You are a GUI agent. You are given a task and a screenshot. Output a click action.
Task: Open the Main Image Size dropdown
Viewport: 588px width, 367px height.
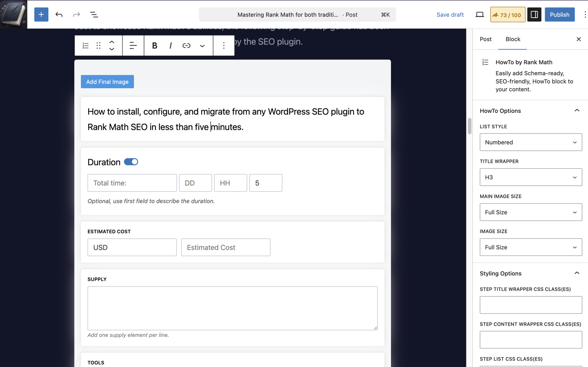click(x=531, y=212)
